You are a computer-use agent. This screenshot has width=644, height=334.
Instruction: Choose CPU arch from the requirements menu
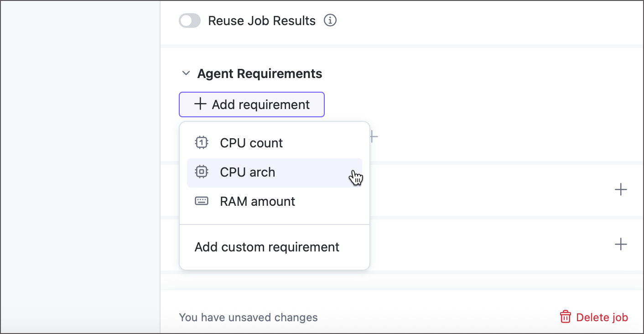tap(248, 172)
